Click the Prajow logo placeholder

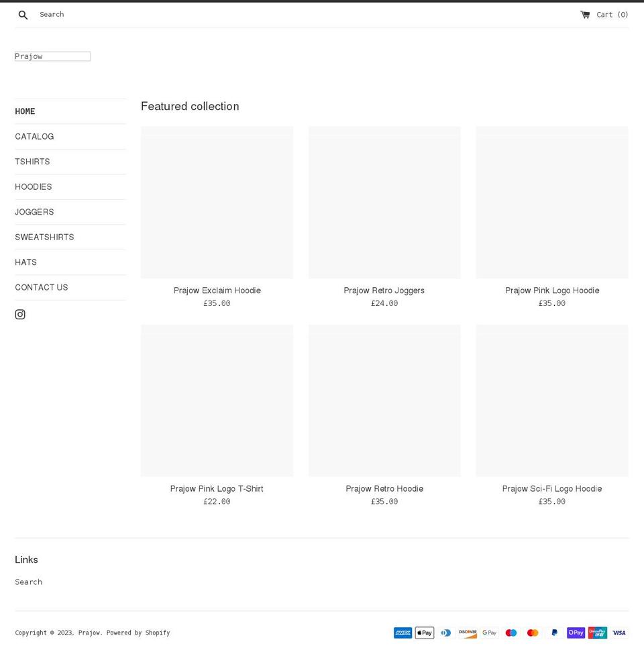coord(52,56)
